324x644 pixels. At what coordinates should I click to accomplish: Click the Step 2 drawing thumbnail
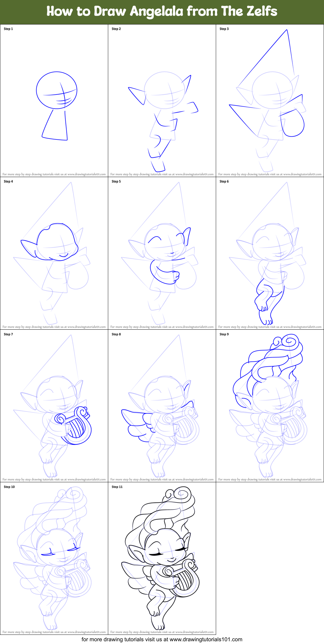coord(162,101)
